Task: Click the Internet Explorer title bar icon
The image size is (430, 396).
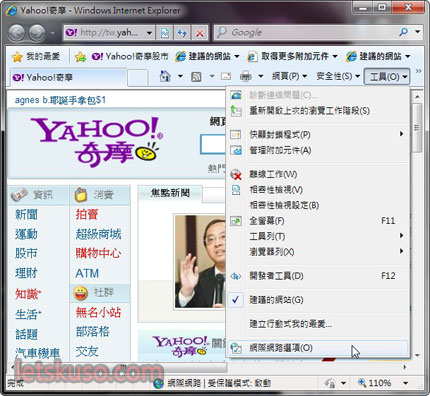Action: point(12,11)
